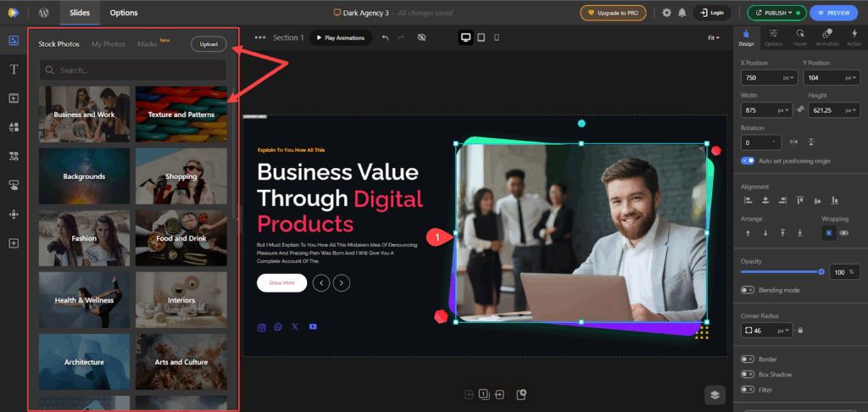Disable Auto set positioning origin

point(748,160)
